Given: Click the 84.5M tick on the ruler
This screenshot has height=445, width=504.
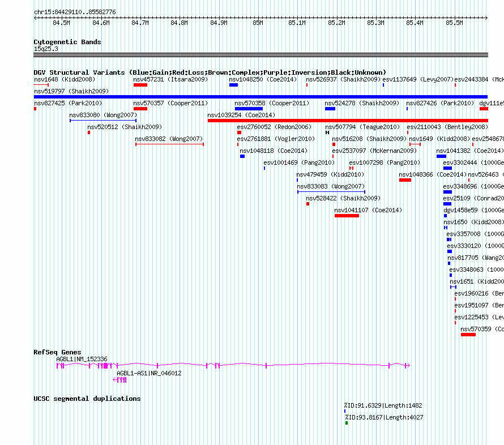Looking at the screenshot, I should 61,23.
